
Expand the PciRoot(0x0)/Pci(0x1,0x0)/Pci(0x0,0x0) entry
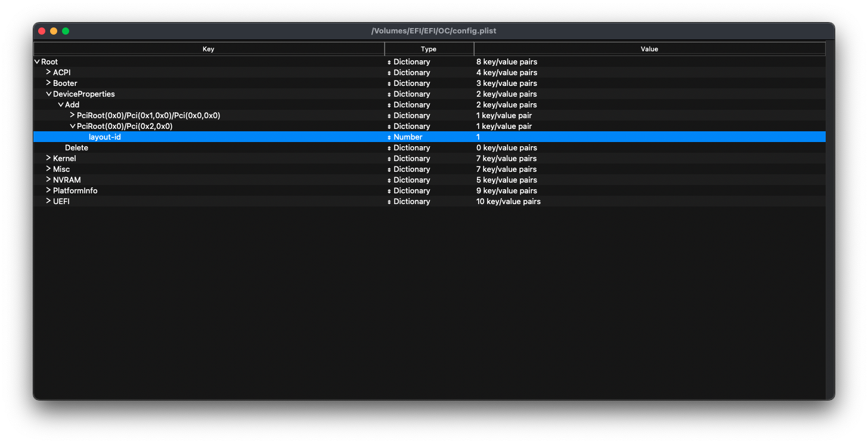coord(72,115)
